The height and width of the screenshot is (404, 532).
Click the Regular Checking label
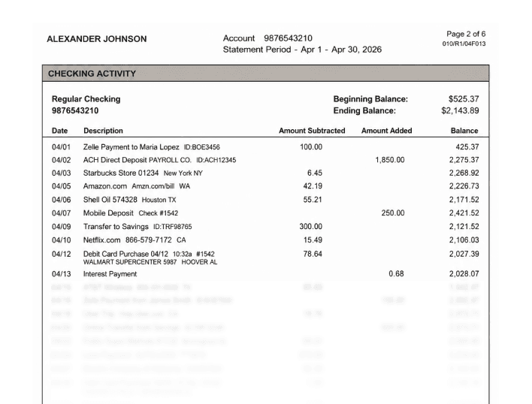(86, 99)
